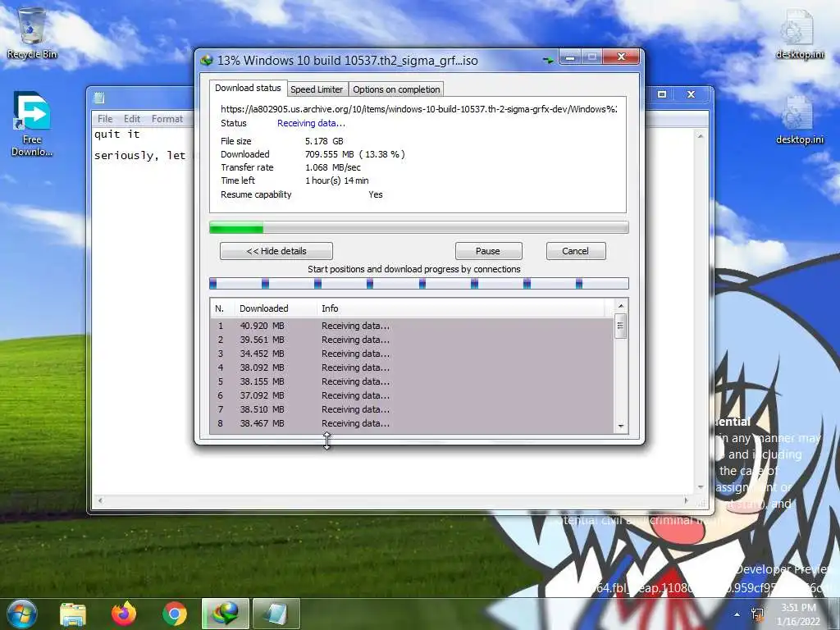Select connection row 6 with 37.092 MB
The height and width of the screenshot is (630, 840).
(x=412, y=395)
